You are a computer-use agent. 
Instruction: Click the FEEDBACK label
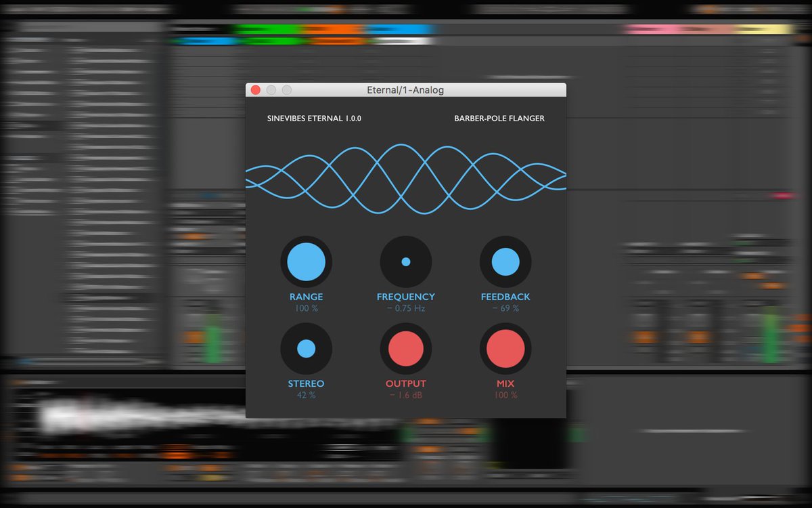505,297
